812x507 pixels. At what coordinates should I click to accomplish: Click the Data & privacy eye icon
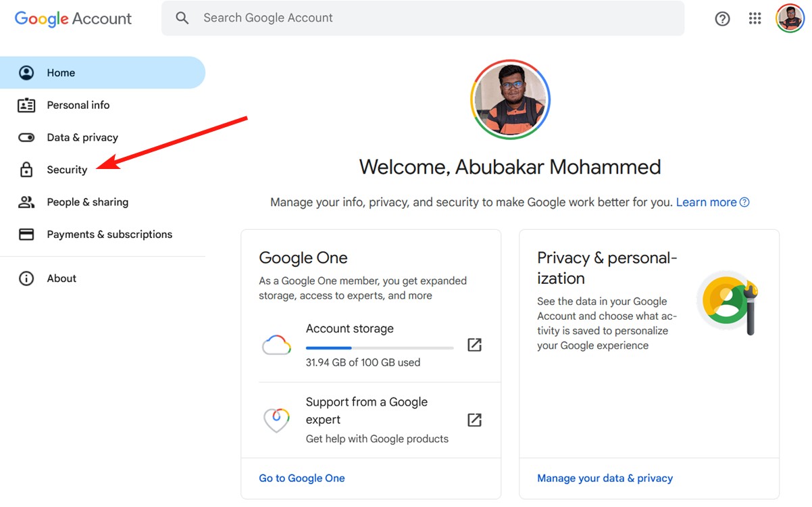point(26,137)
